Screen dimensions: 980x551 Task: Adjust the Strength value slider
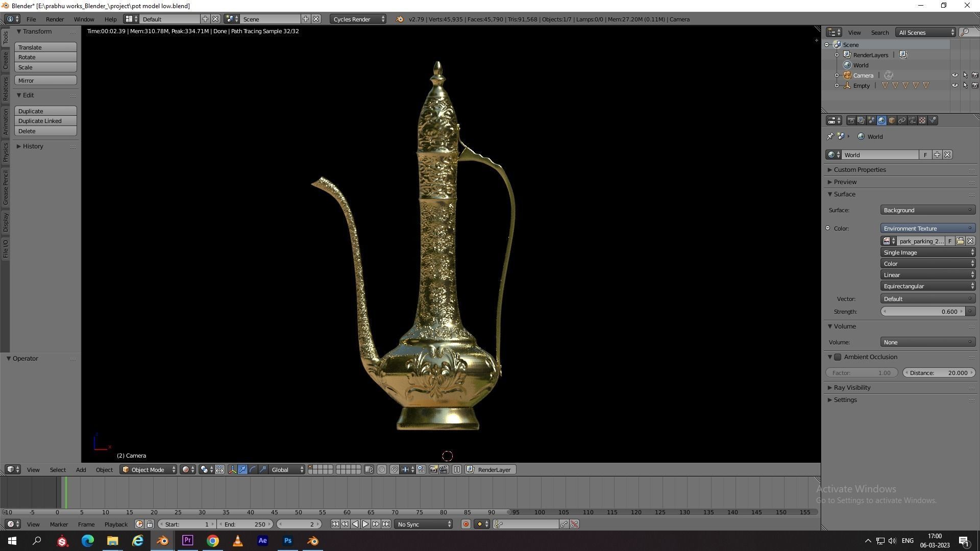coord(923,312)
